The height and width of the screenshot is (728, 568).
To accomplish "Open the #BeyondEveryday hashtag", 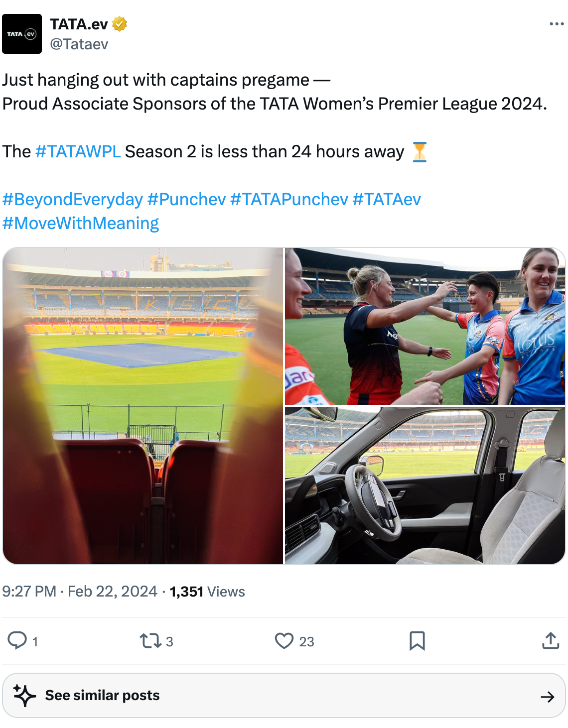I will 71,199.
